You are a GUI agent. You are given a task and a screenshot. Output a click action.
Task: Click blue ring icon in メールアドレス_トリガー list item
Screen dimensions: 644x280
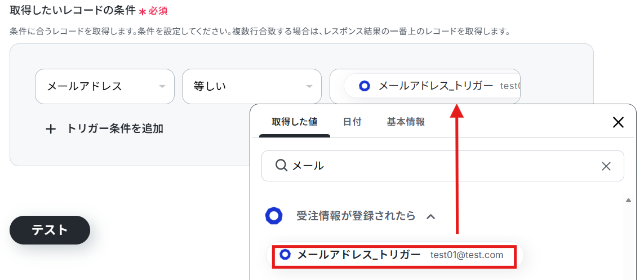pyautogui.click(x=285, y=255)
